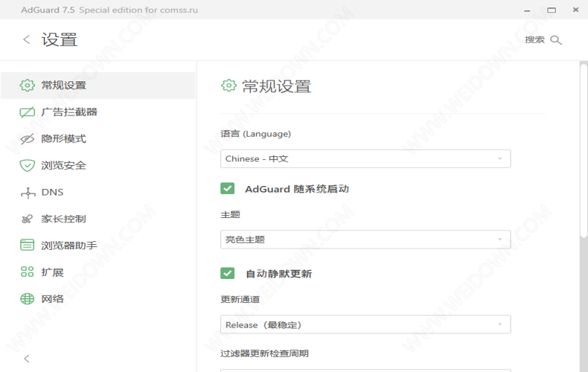This screenshot has height=372, width=588.
Task: Click the 搜索 search text
Action: (x=534, y=39)
